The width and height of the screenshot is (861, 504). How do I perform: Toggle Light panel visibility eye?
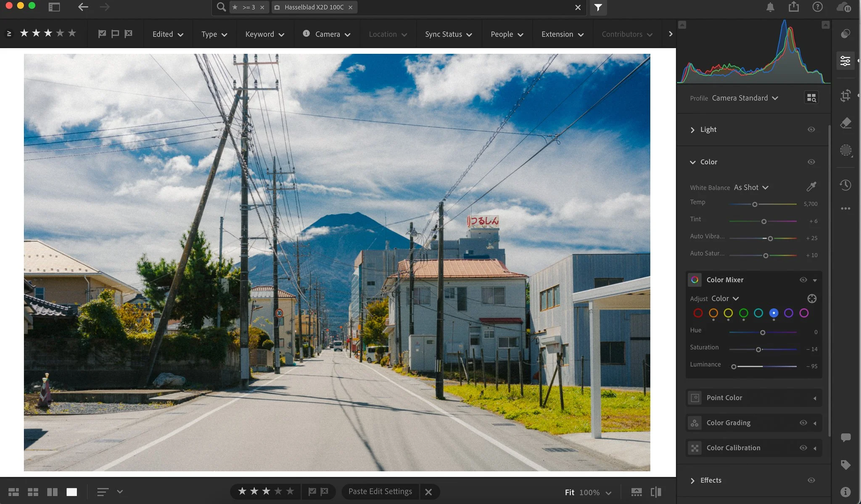811,129
